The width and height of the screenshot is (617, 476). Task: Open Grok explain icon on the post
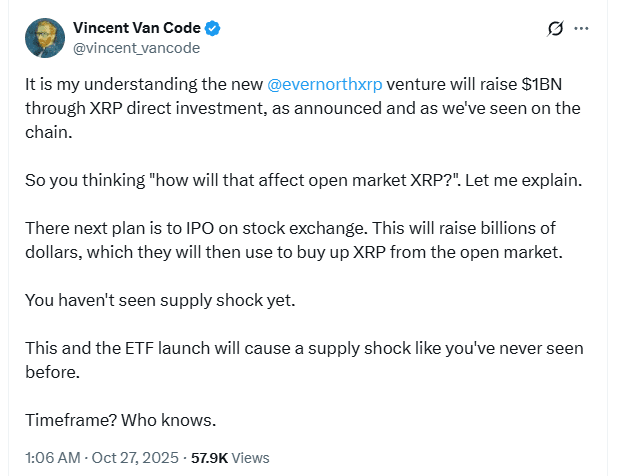pyautogui.click(x=555, y=28)
